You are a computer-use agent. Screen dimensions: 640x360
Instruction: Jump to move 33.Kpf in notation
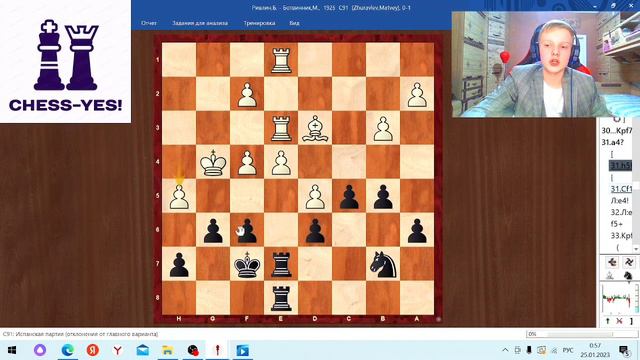pos(621,236)
